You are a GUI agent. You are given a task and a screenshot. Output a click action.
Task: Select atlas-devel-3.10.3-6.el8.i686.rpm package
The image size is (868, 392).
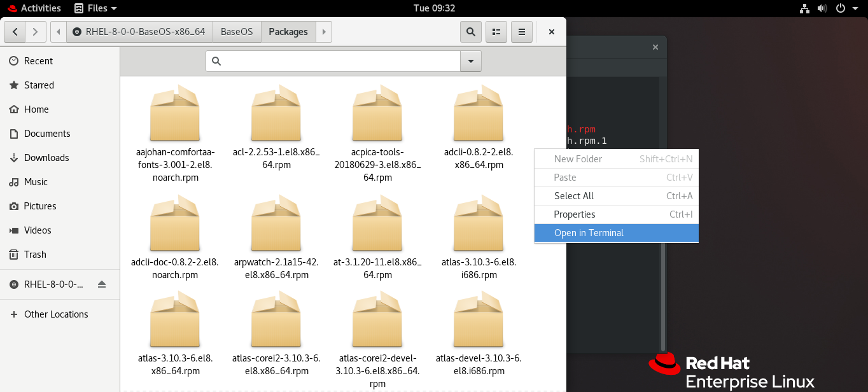[x=479, y=333]
